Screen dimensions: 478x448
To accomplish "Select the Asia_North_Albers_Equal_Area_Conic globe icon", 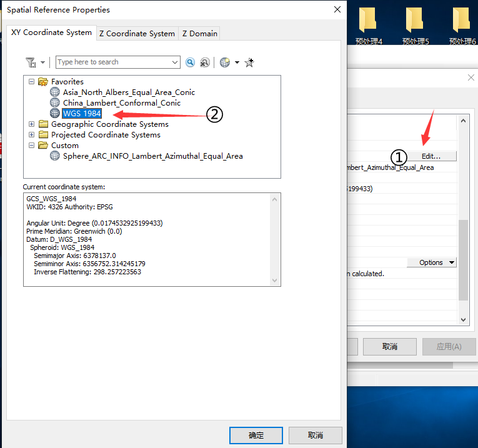I will (x=55, y=92).
